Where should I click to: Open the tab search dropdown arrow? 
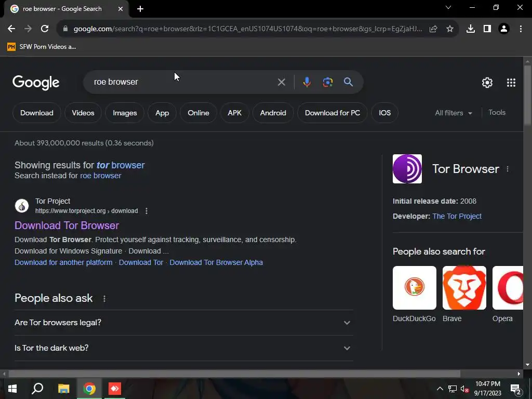click(x=448, y=7)
